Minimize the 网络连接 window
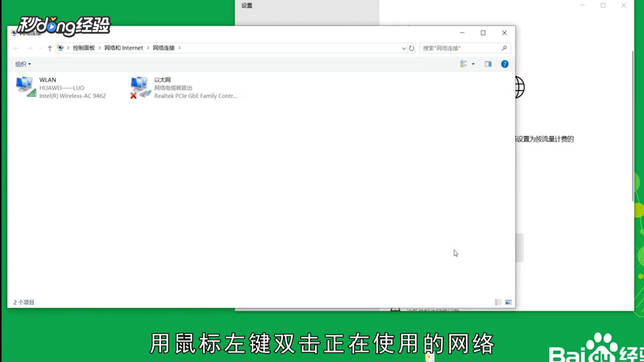 coord(462,33)
